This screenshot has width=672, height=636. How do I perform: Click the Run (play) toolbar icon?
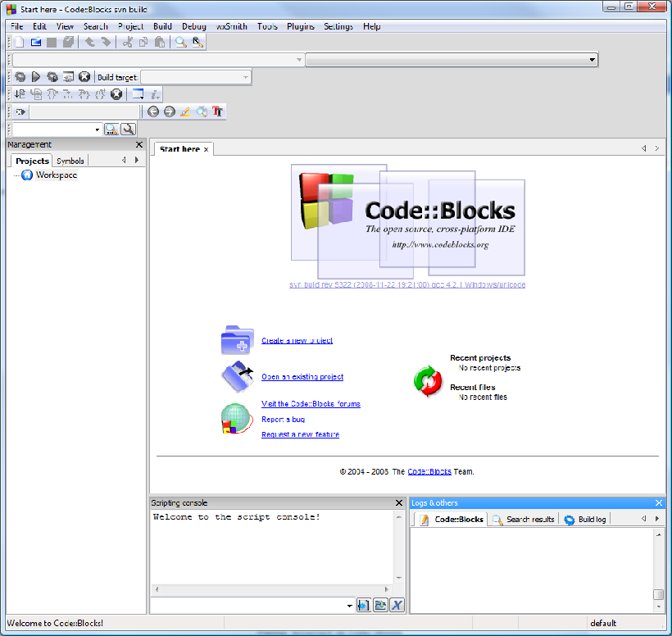(36, 77)
